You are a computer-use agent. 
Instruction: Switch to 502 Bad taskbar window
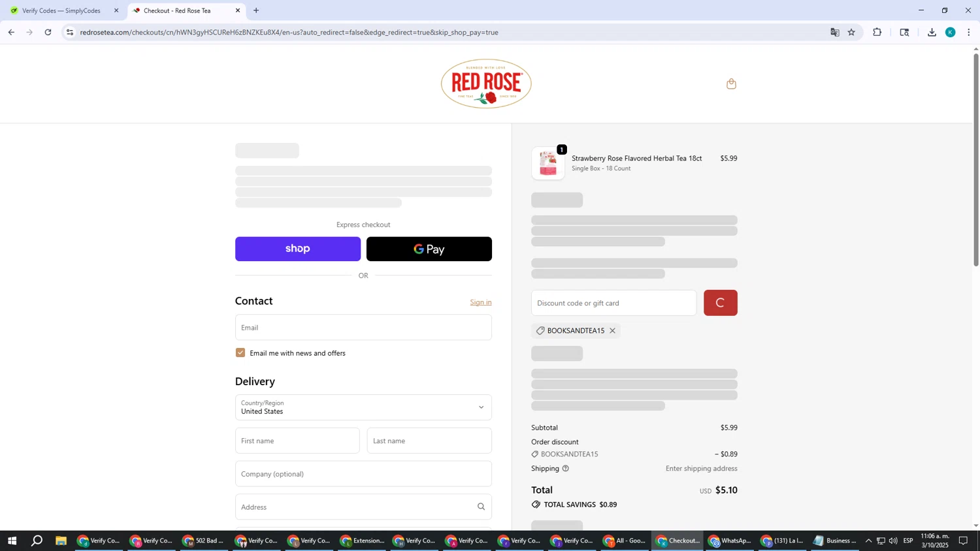204,541
